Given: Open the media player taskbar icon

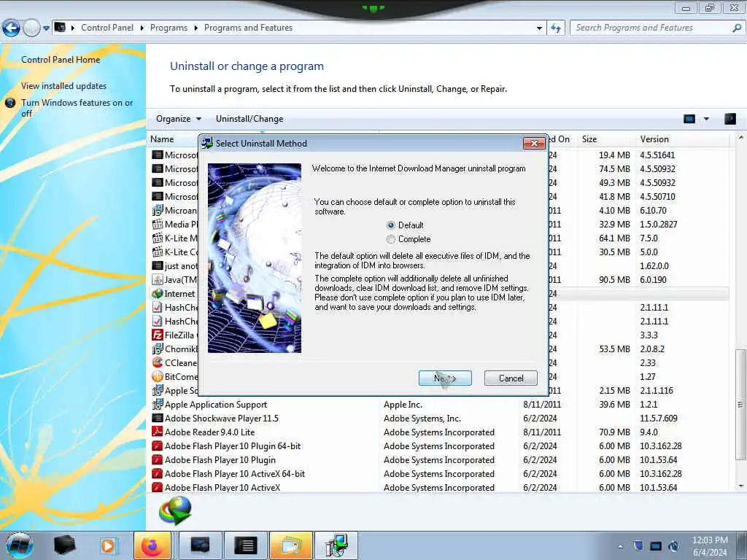Looking at the screenshot, I should 108,545.
